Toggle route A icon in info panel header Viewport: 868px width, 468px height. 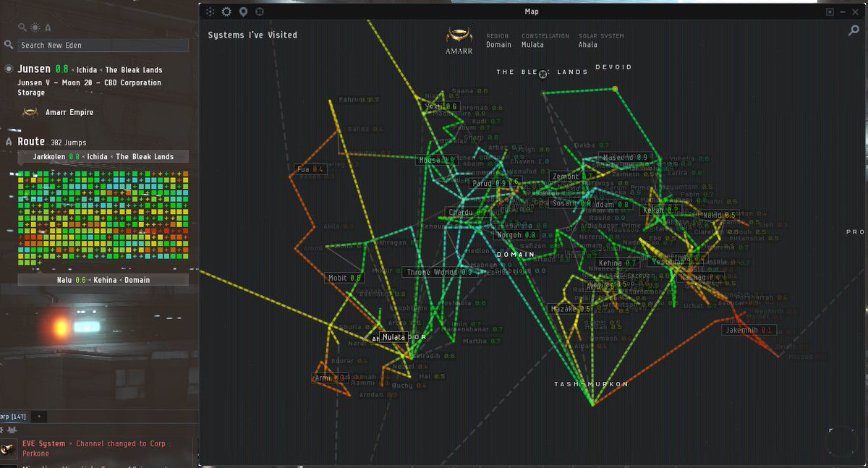tap(48, 27)
